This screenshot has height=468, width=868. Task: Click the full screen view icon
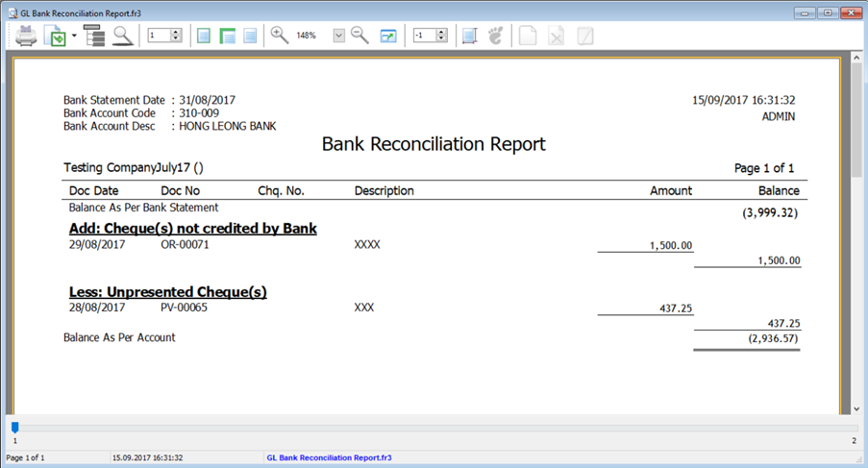[x=388, y=36]
